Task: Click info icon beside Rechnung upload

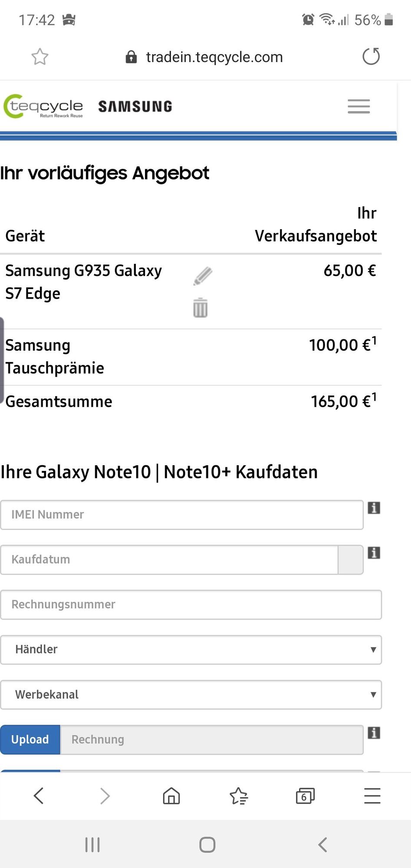Action: tap(374, 733)
